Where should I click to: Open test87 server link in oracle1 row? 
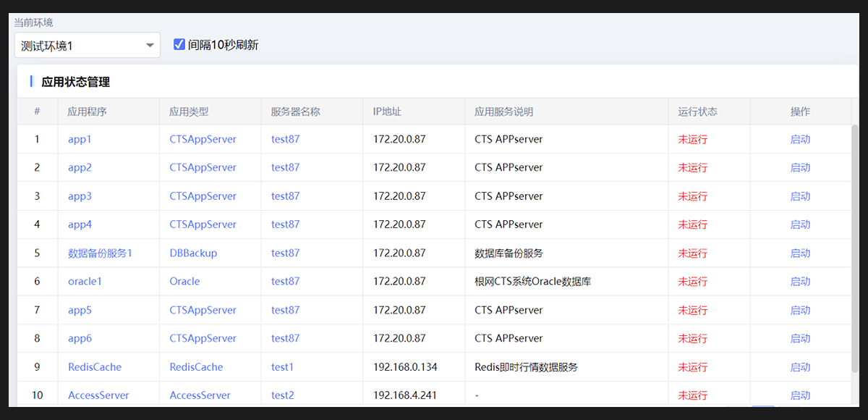285,281
